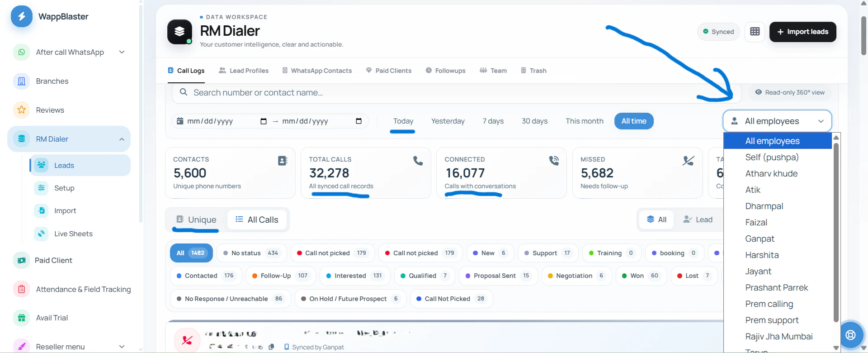The height and width of the screenshot is (353, 868).
Task: Collapse the RM Dialer sidebar section
Action: (122, 139)
